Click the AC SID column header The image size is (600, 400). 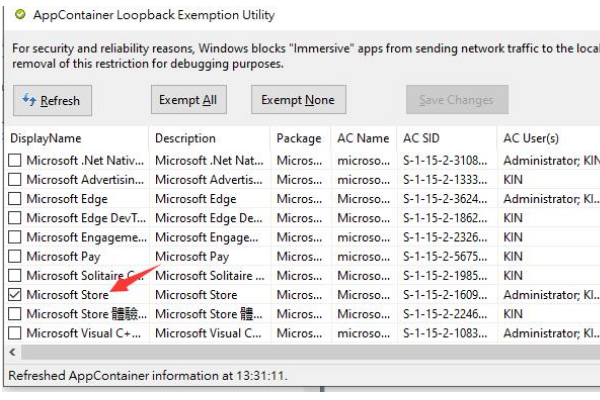(x=447, y=138)
